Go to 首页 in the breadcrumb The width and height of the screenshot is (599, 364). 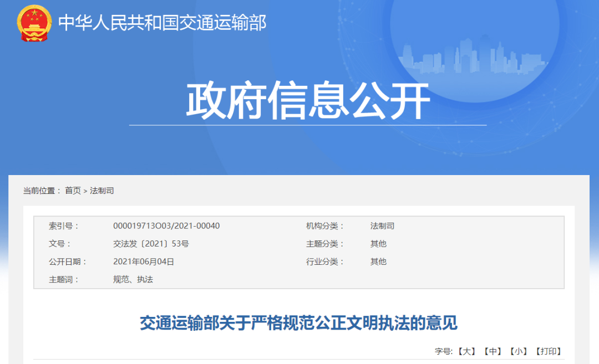pyautogui.click(x=73, y=191)
